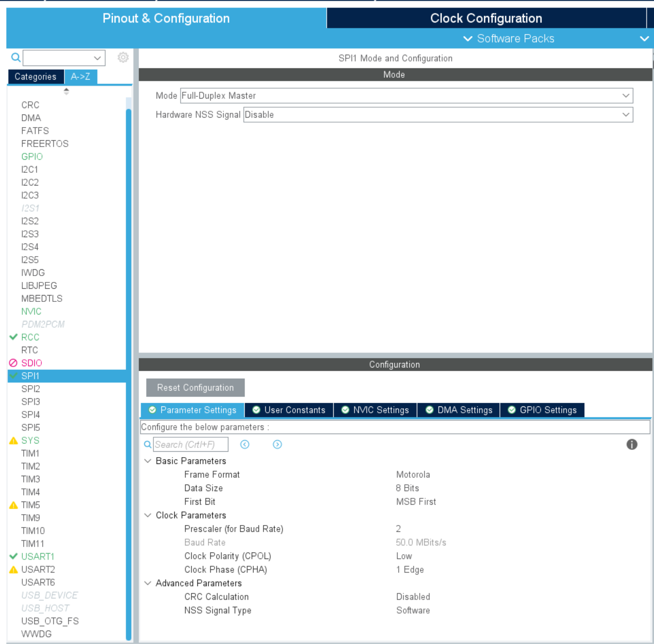Click the chevron at far right of Software Packs bar

point(644,38)
